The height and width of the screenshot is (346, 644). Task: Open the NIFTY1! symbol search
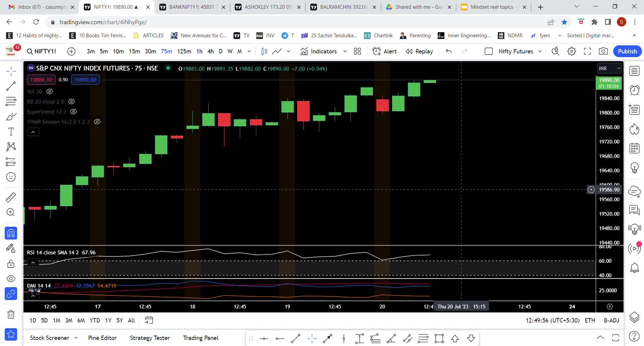tap(42, 51)
